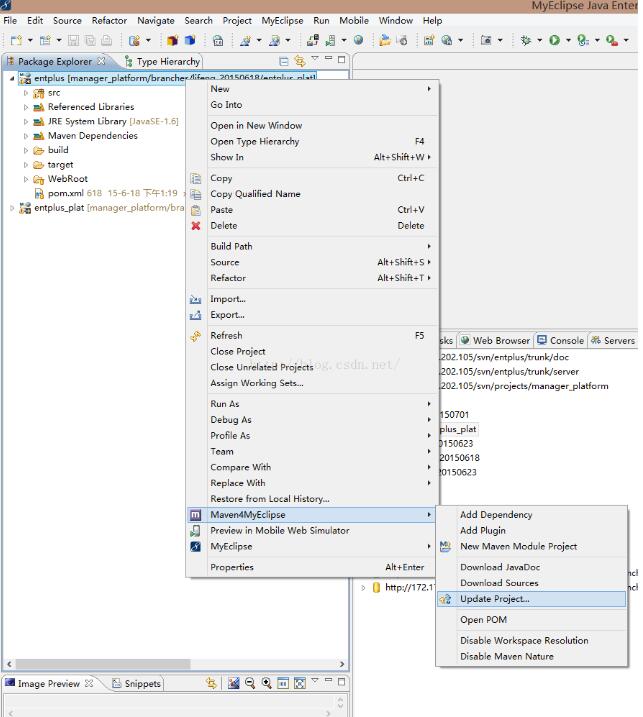Click the Export icon in the context menu
The width and height of the screenshot is (643, 717).
pyautogui.click(x=196, y=315)
